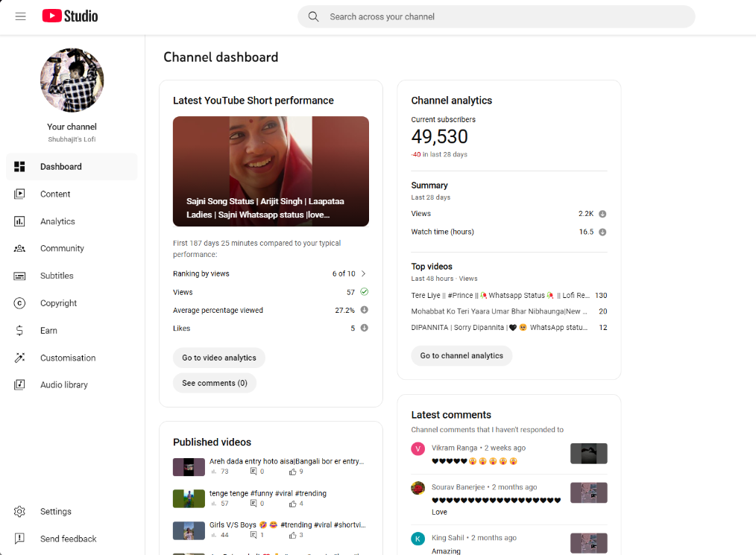Open Areh dada entry hoto aisa video
Screen dimensions: 756x555
(286, 462)
